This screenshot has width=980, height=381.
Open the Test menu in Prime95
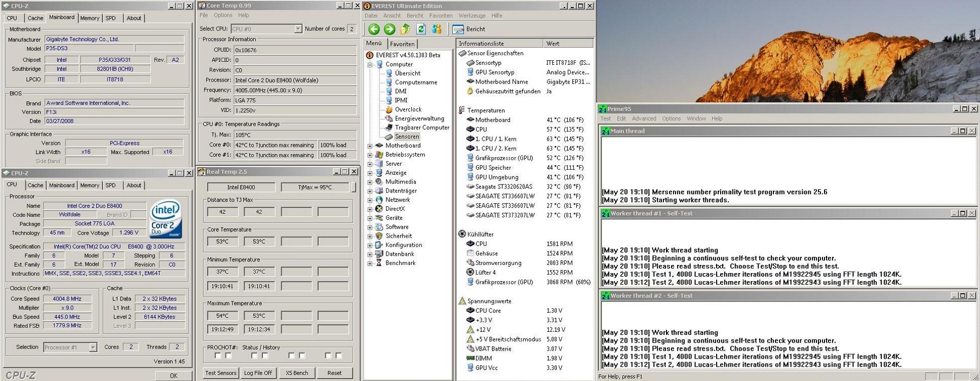[x=606, y=119]
